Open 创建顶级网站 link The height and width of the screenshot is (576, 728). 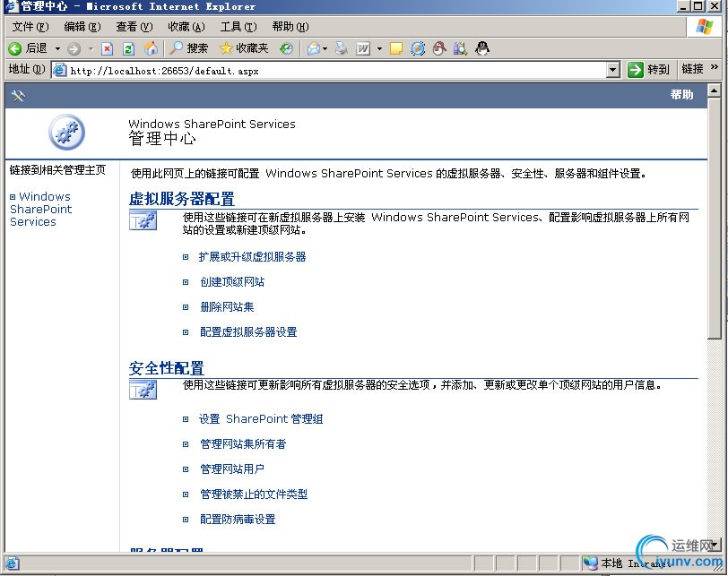232,282
